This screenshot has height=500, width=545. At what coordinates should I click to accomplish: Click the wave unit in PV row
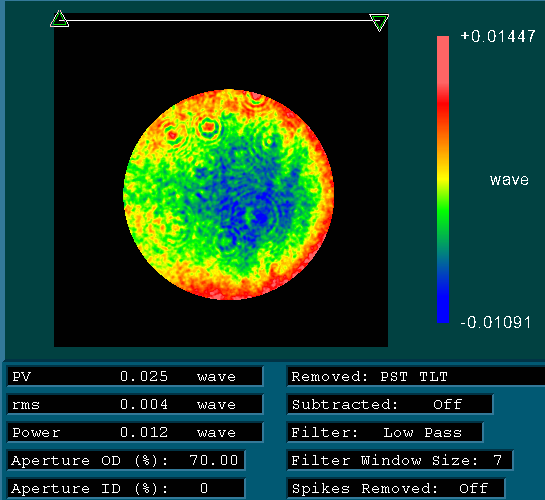click(216, 377)
